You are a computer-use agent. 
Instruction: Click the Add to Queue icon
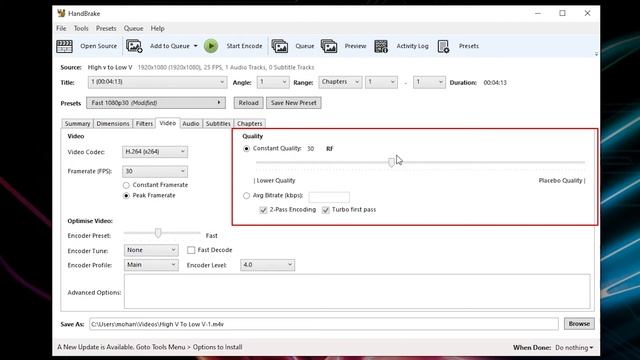(134, 46)
